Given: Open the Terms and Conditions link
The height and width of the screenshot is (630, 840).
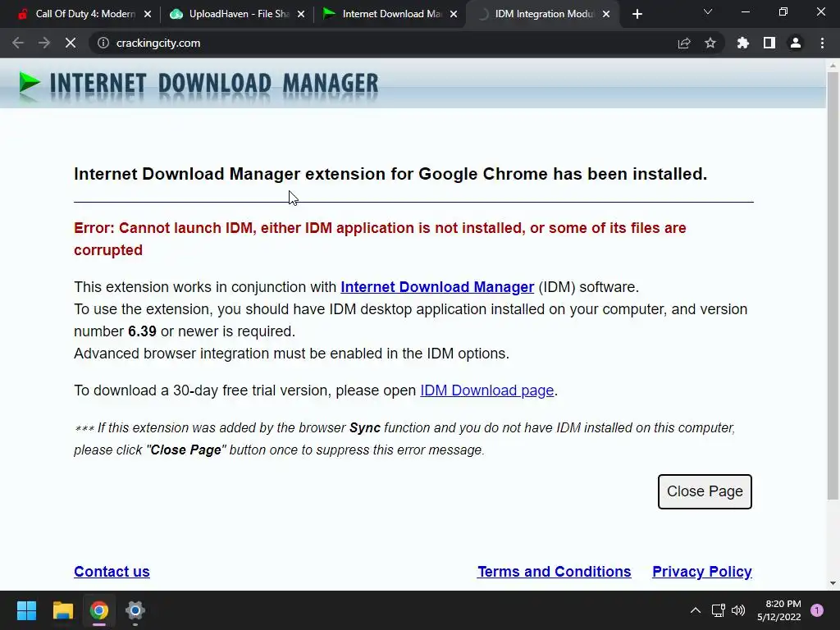Looking at the screenshot, I should (554, 572).
